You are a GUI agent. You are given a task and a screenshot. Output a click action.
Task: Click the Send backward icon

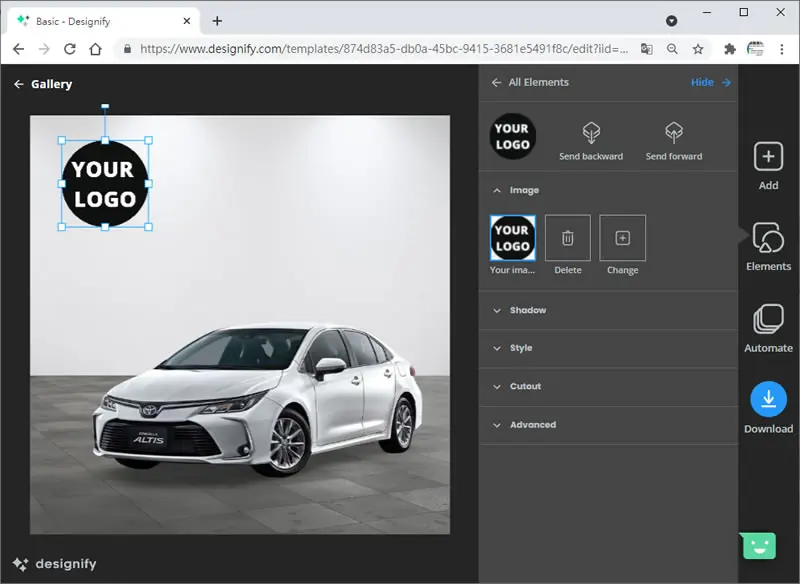[x=591, y=133]
